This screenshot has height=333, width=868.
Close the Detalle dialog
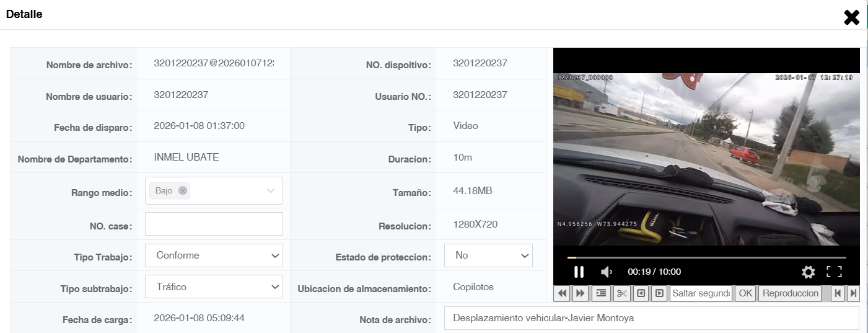point(852,17)
